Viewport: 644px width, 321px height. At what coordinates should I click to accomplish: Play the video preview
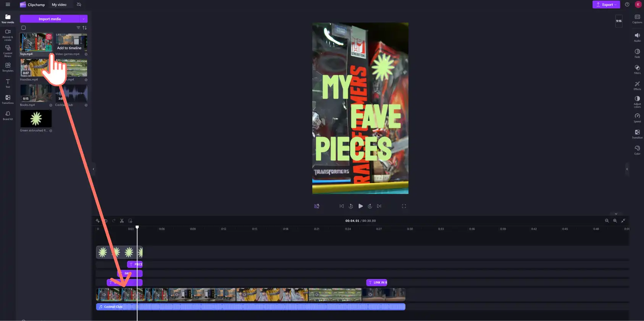click(x=361, y=206)
